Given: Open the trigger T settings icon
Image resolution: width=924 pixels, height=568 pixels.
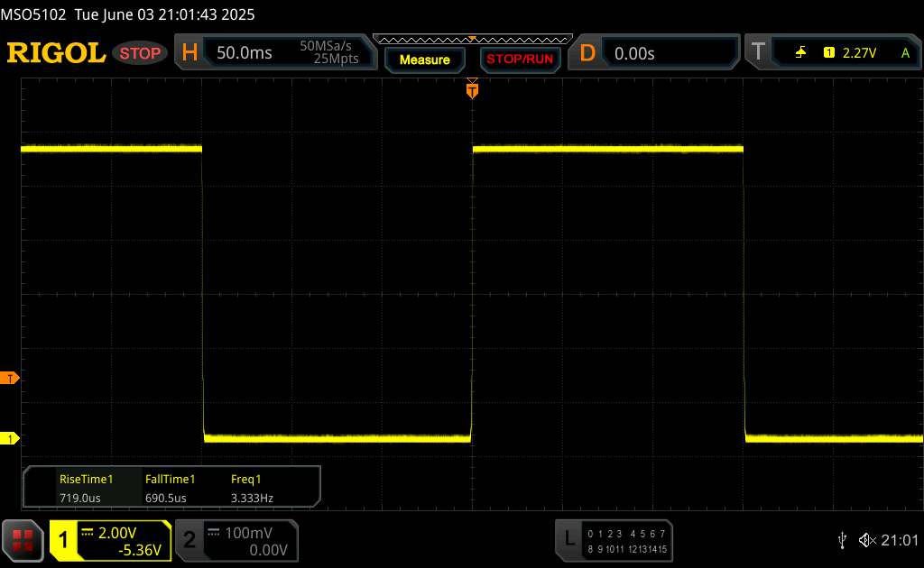Looking at the screenshot, I should [x=758, y=51].
